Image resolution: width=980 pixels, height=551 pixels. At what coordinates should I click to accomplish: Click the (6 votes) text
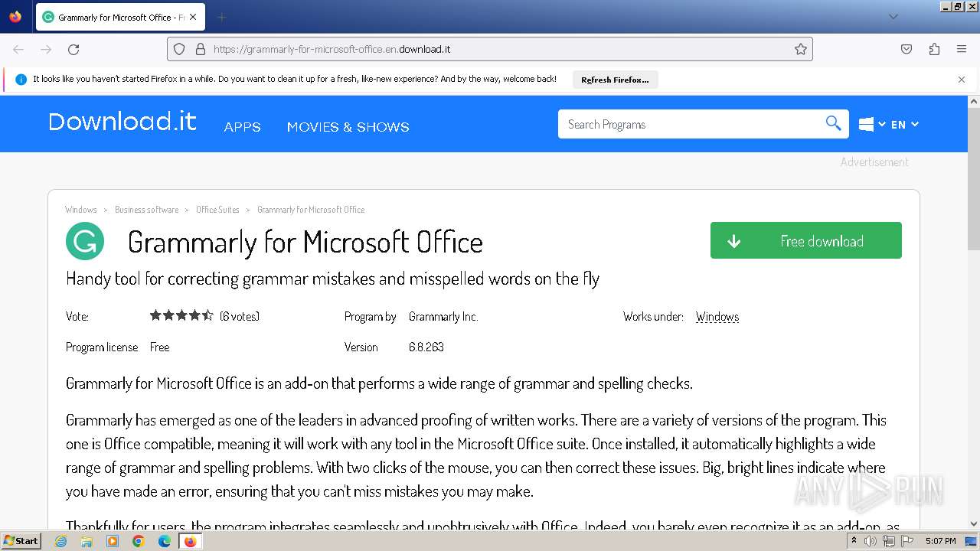(x=240, y=316)
